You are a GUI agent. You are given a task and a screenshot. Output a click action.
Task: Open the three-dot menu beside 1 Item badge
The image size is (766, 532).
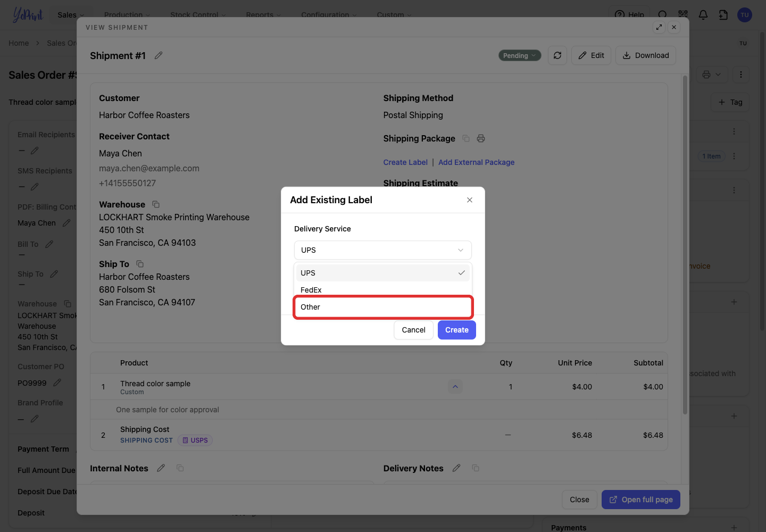coord(734,156)
